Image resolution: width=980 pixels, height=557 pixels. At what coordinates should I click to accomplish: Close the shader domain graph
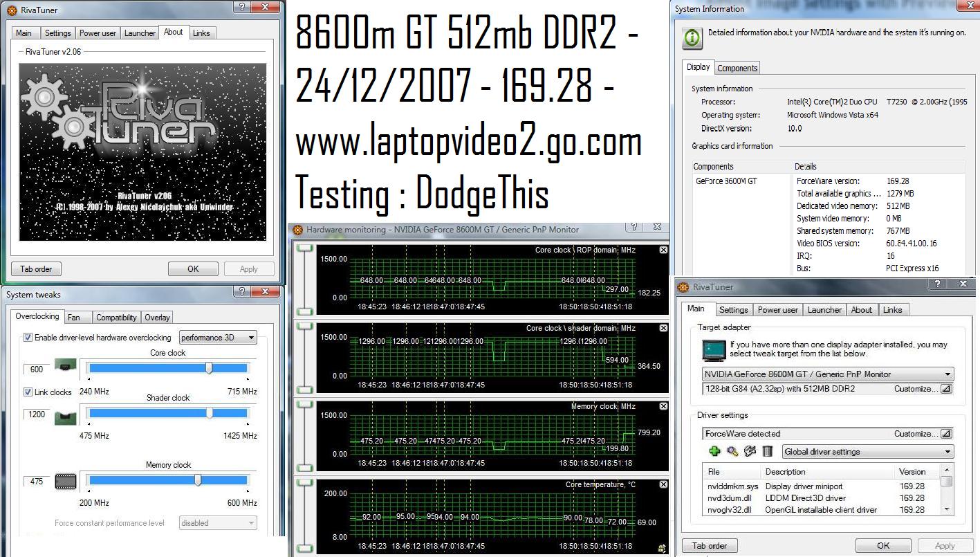click(663, 328)
